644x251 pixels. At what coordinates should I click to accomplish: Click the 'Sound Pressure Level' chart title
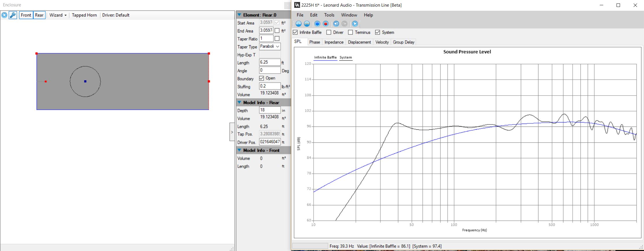[467, 52]
